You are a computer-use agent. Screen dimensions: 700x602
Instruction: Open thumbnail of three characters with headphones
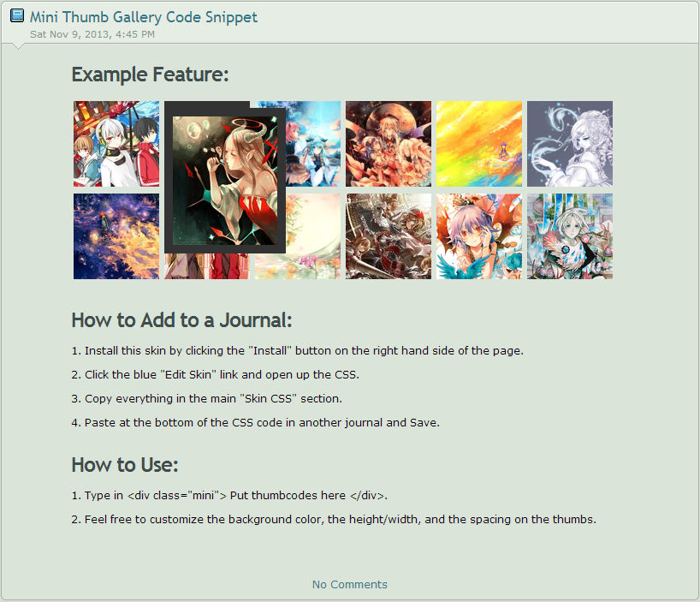pyautogui.click(x=116, y=144)
